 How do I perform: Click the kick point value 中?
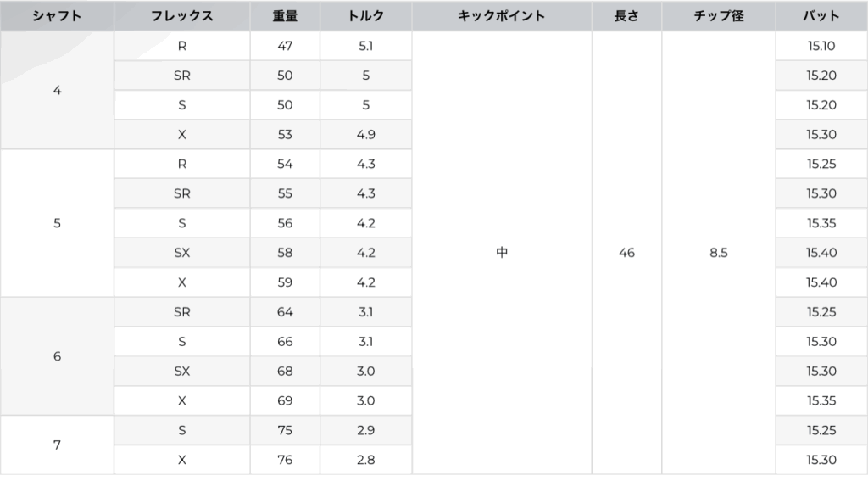pyautogui.click(x=501, y=253)
